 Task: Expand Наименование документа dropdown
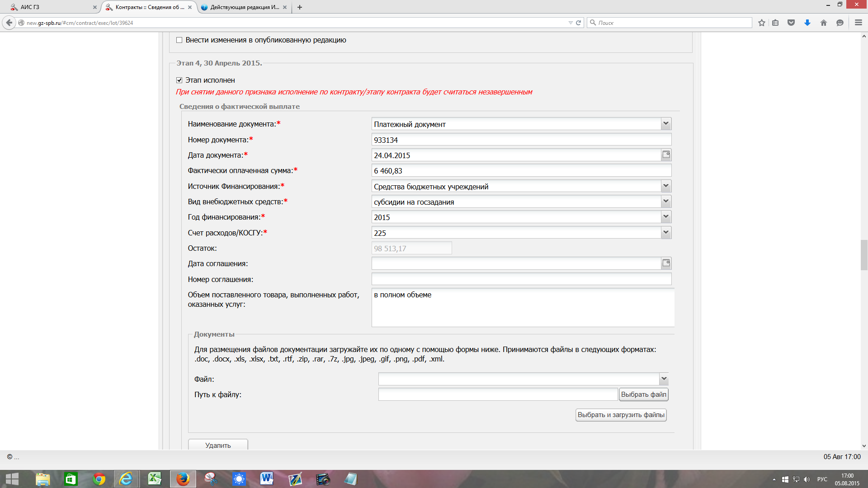(665, 124)
